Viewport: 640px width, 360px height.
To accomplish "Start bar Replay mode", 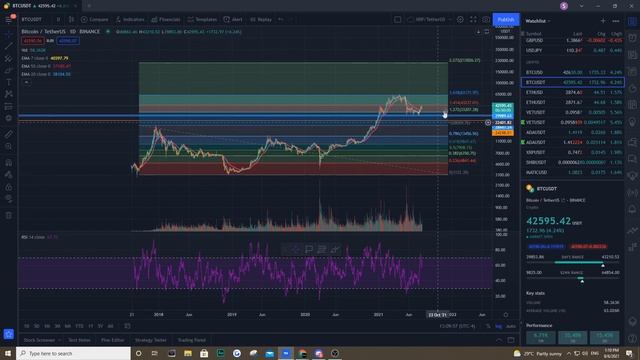I will (x=261, y=20).
